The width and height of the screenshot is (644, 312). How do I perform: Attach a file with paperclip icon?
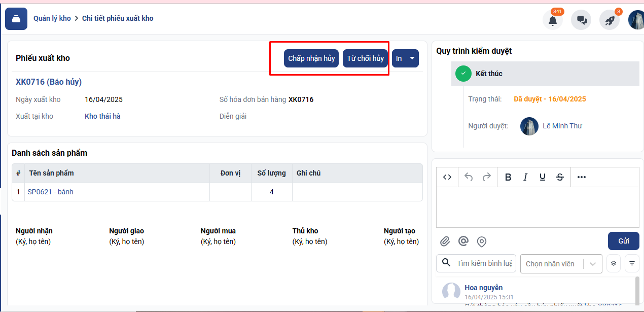point(445,241)
